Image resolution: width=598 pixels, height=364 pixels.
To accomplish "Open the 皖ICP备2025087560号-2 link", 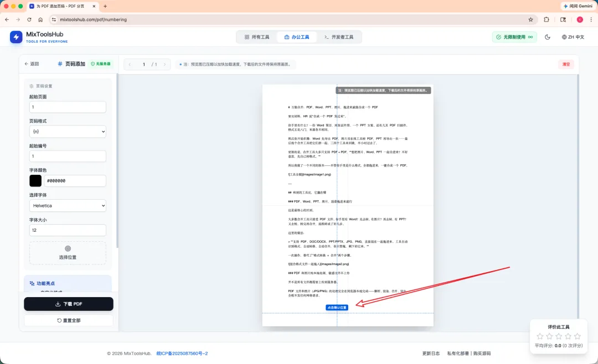I will coord(182,353).
